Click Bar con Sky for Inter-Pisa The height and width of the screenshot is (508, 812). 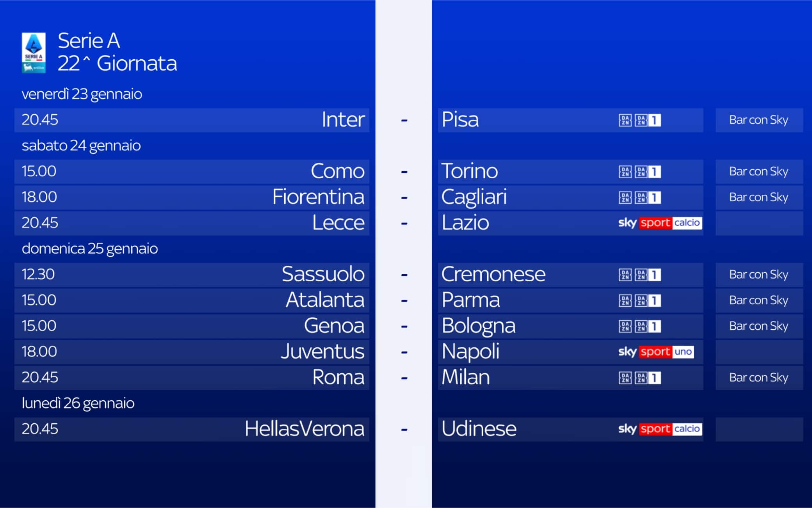click(759, 120)
